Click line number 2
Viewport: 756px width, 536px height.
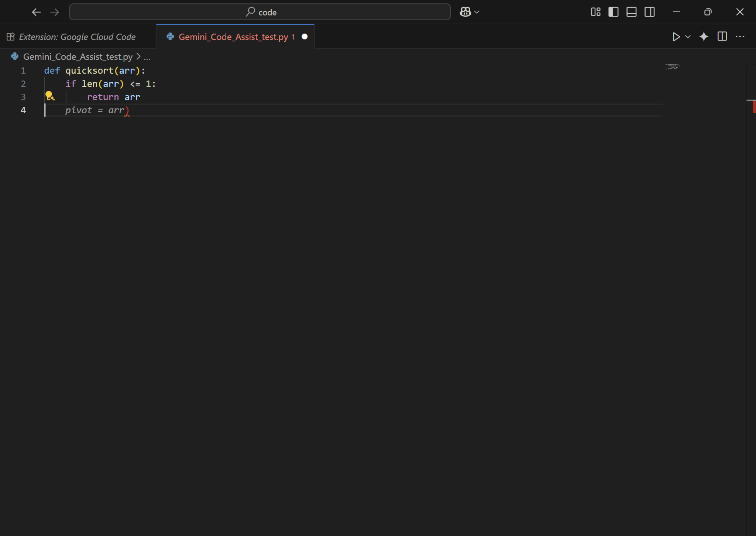click(23, 84)
